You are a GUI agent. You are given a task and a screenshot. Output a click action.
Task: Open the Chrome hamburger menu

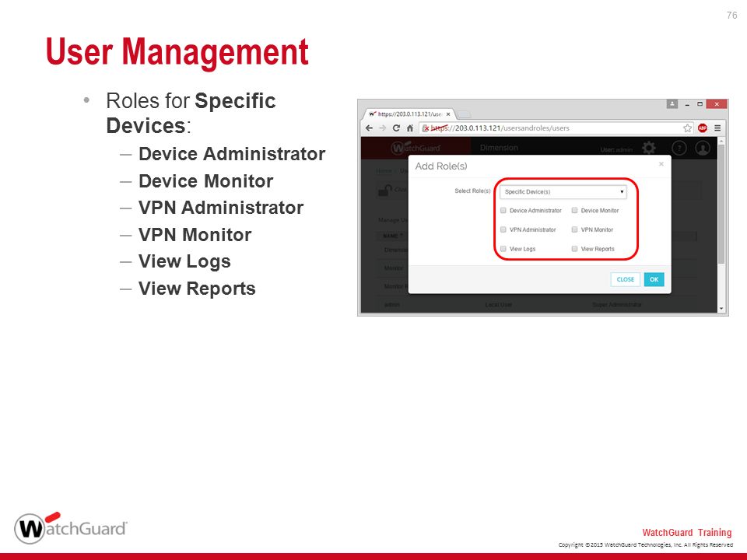[x=717, y=128]
